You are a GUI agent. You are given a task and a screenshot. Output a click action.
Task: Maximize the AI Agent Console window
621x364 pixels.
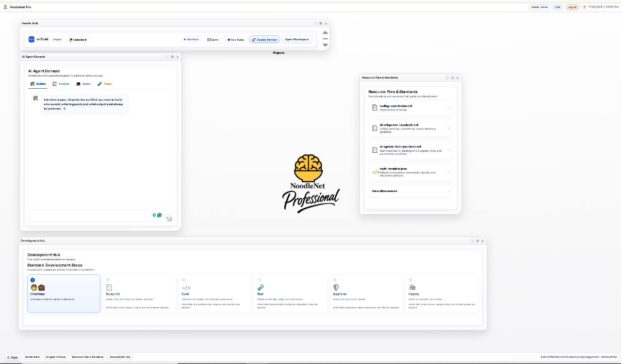(x=172, y=57)
